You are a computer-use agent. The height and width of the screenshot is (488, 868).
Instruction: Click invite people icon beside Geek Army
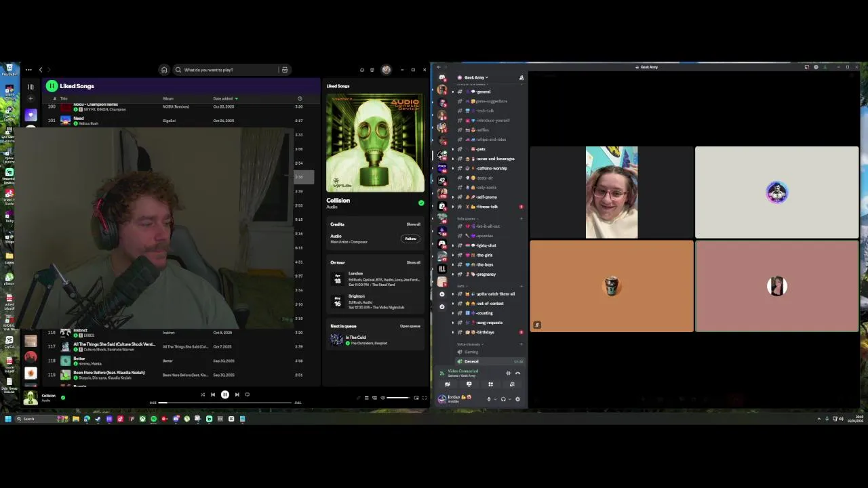click(x=521, y=78)
